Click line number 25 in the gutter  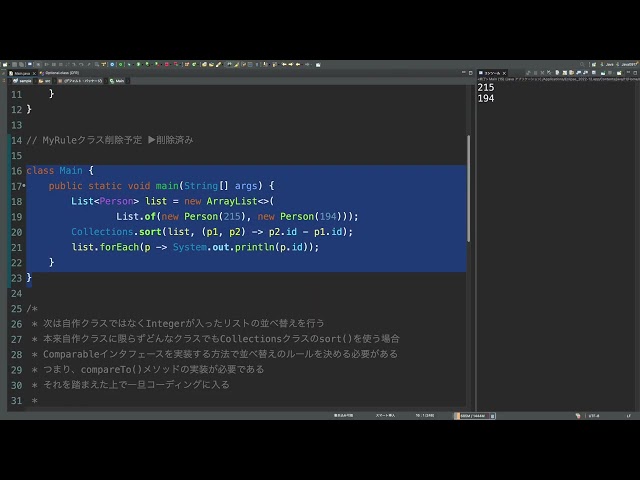click(x=16, y=309)
